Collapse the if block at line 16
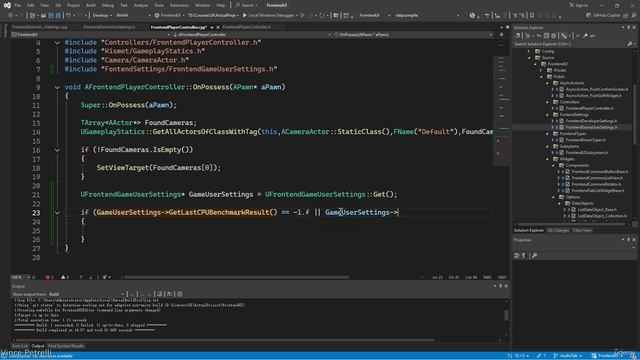640x360 pixels. (x=57, y=150)
